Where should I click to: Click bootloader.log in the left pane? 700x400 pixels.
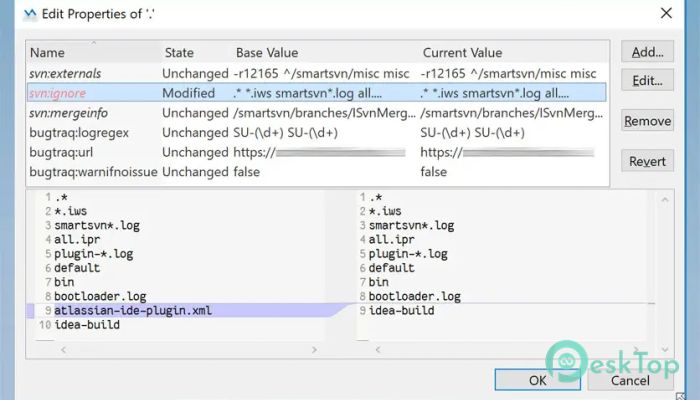pyautogui.click(x=100, y=296)
